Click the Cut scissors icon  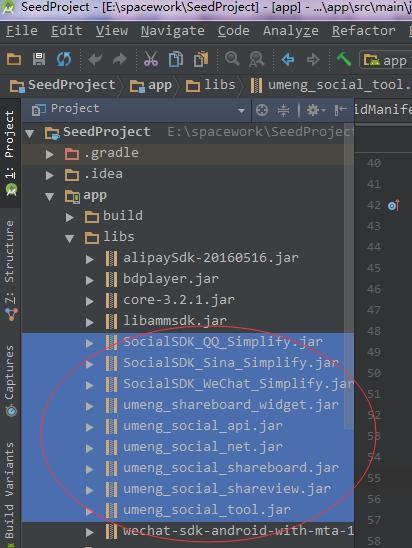tap(151, 59)
